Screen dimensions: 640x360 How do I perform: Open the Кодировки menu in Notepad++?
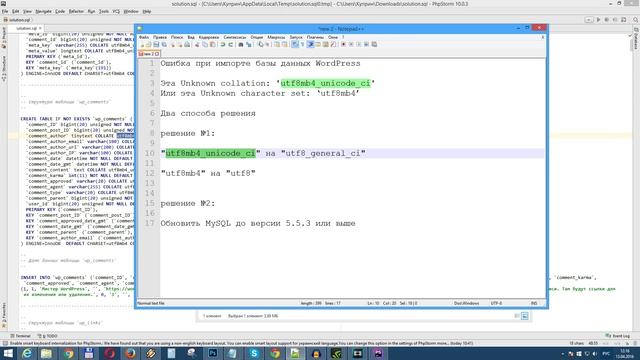coord(209,37)
